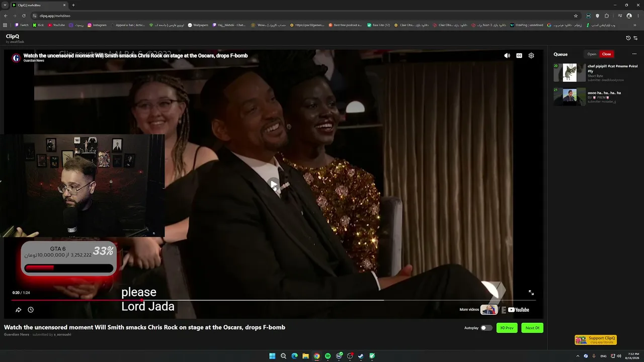
Task: Click the More videos thumbnail
Action: click(x=489, y=310)
